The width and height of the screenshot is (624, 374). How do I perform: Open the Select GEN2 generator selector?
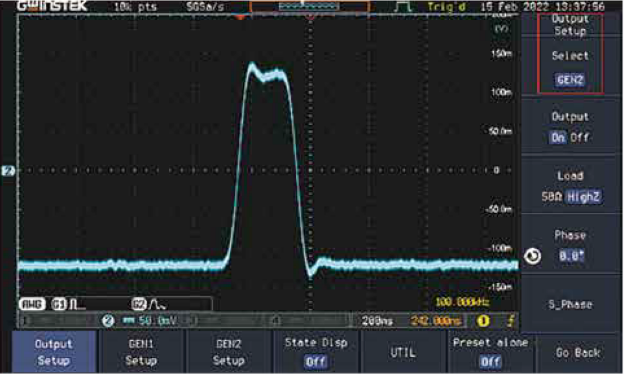click(570, 67)
